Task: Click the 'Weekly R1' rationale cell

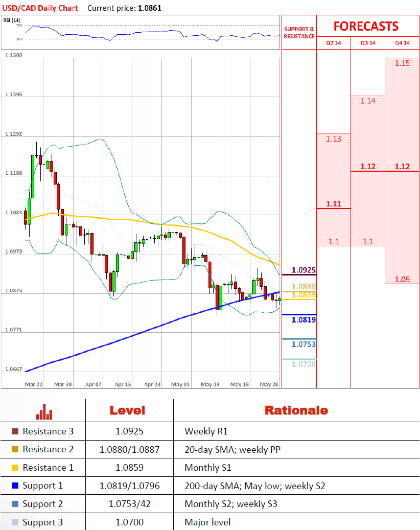Action: pos(206,431)
